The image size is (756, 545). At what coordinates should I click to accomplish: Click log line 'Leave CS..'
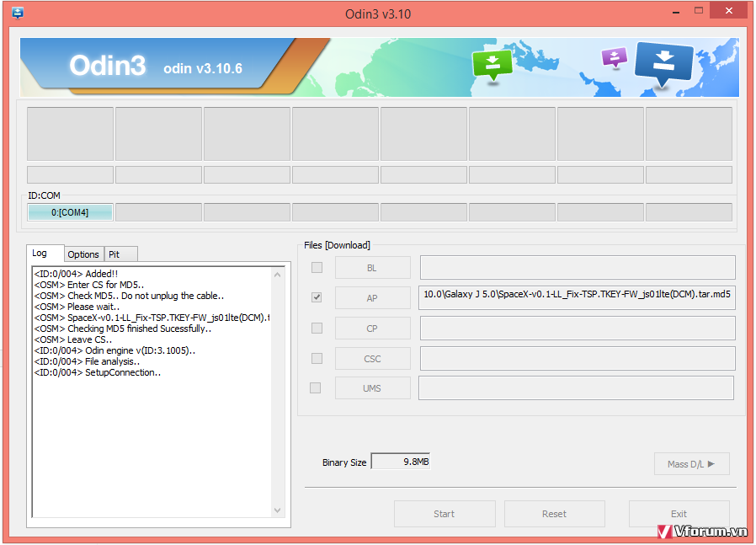(73, 339)
